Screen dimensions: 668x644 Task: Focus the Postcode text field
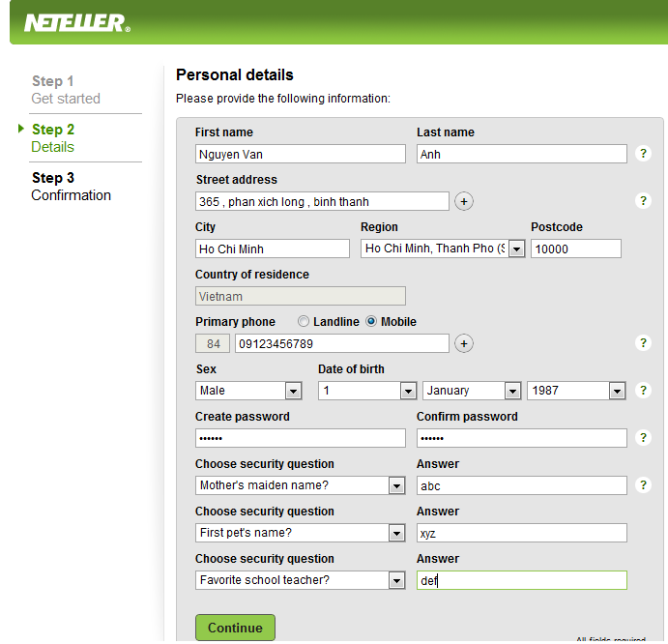click(x=575, y=249)
